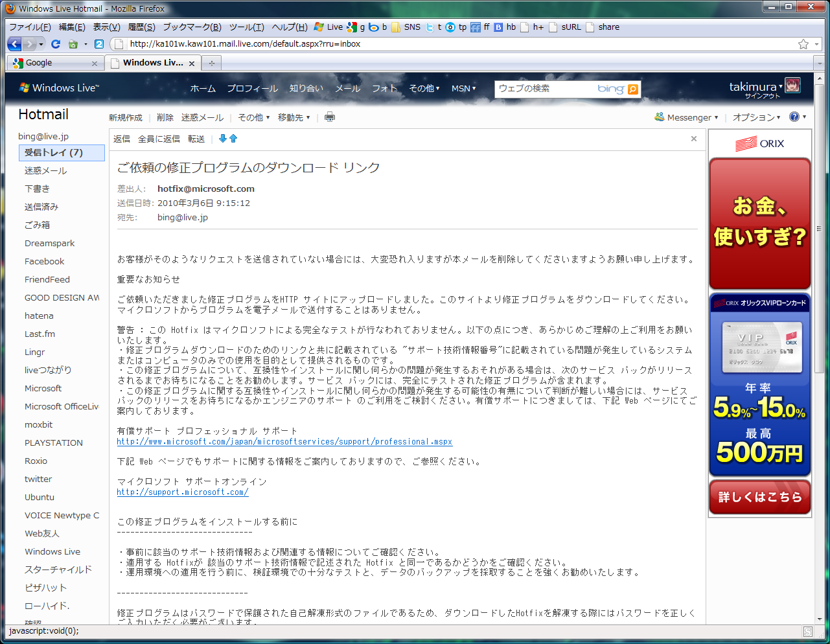The height and width of the screenshot is (644, 830).
Task: Reload the page with refresh icon
Action: pos(56,44)
